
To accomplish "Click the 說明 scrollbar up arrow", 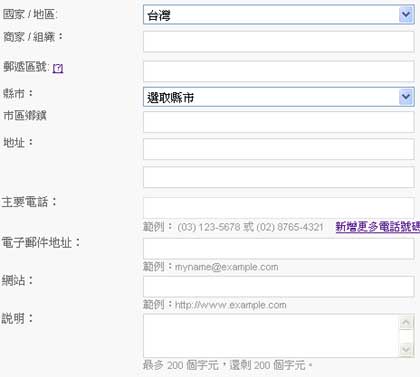I will pos(406,323).
